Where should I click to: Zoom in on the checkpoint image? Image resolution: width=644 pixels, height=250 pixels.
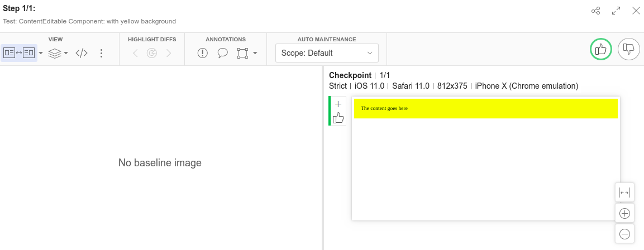(624, 213)
